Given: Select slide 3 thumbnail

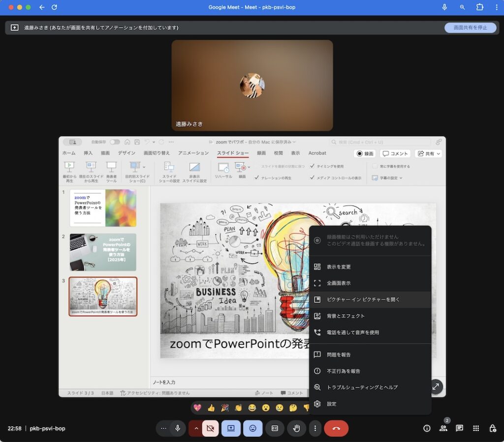Looking at the screenshot, I should (x=103, y=296).
